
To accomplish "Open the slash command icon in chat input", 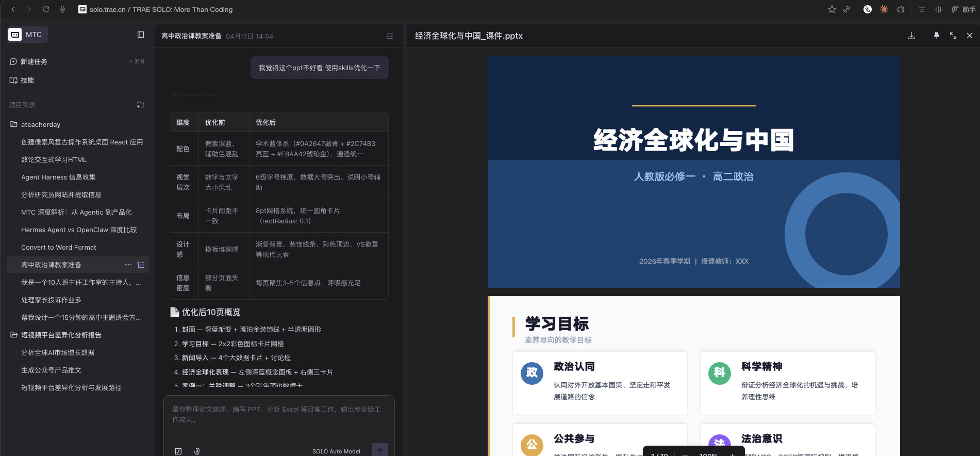I will pos(178,451).
